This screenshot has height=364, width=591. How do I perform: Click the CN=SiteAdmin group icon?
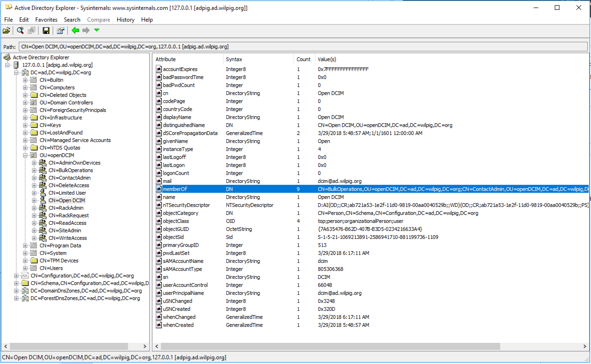(x=43, y=230)
